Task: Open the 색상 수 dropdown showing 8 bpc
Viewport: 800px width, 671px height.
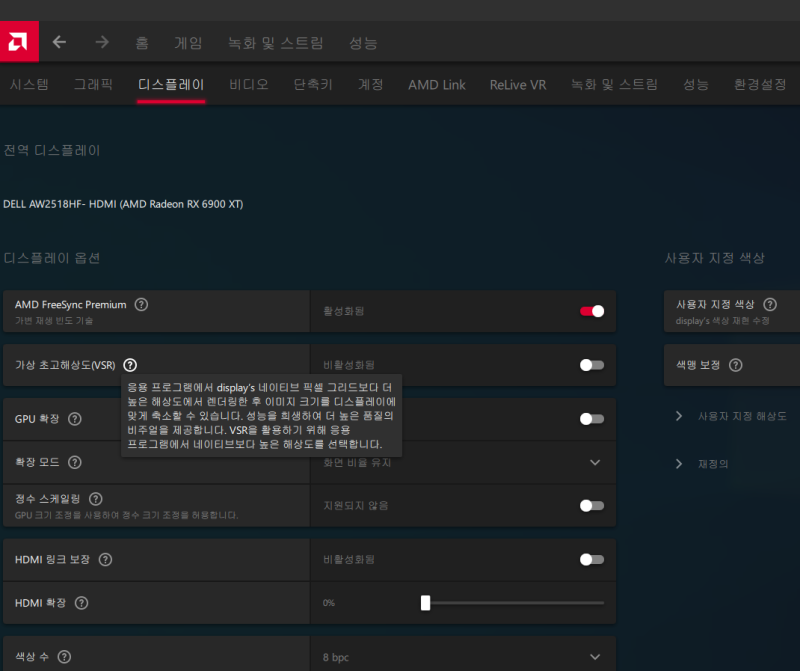Action: [x=592, y=657]
